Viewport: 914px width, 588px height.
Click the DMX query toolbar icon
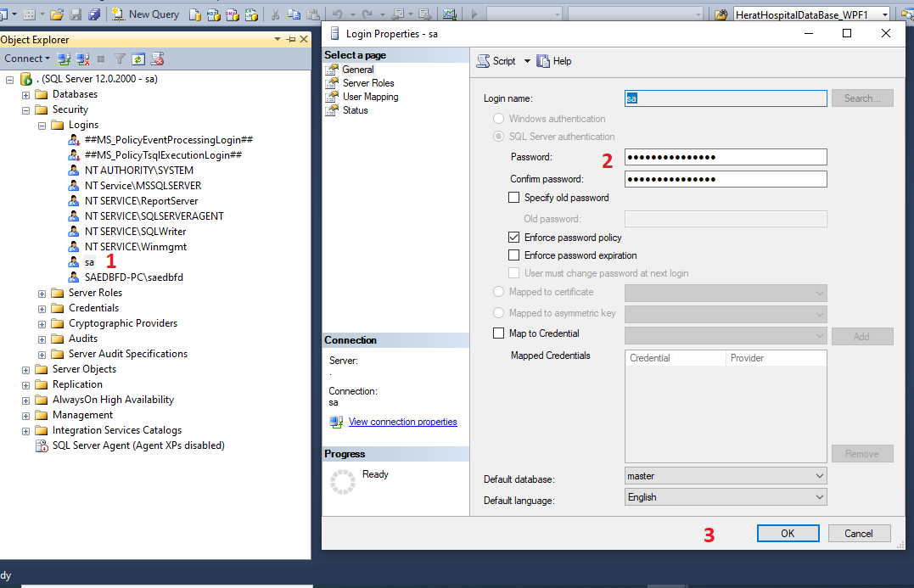coord(232,14)
